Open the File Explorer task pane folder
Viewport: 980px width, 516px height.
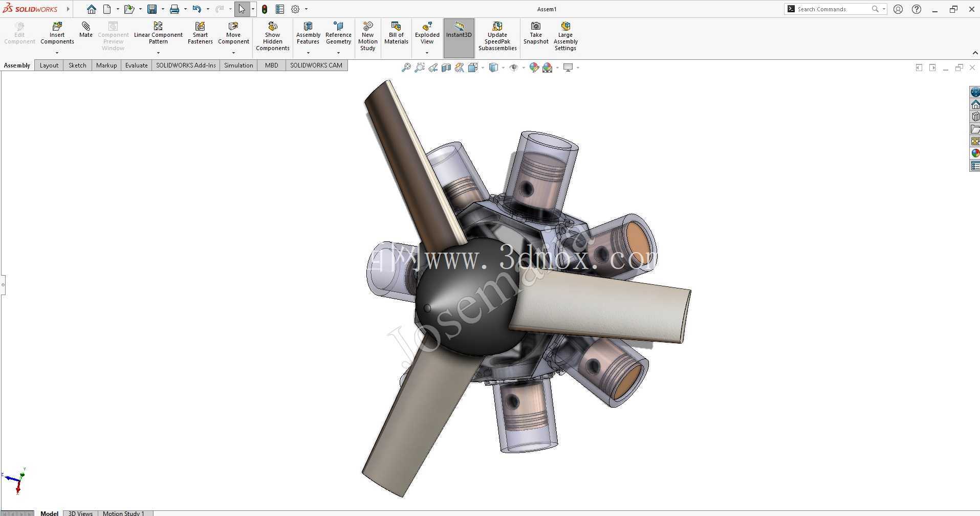point(975,129)
